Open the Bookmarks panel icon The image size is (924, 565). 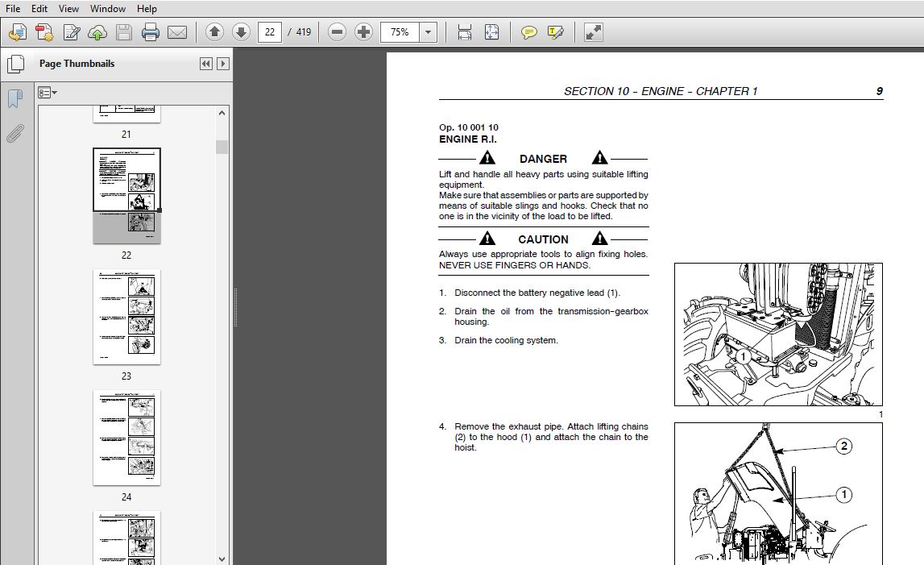click(15, 98)
